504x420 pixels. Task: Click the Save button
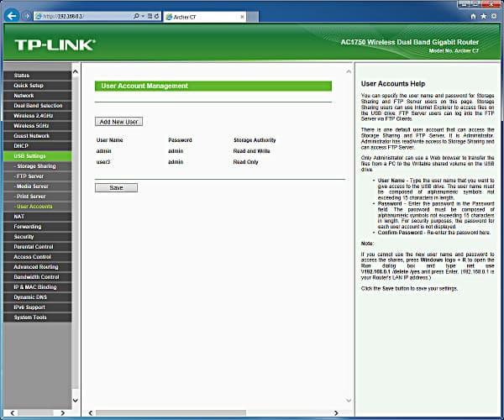[x=117, y=187]
